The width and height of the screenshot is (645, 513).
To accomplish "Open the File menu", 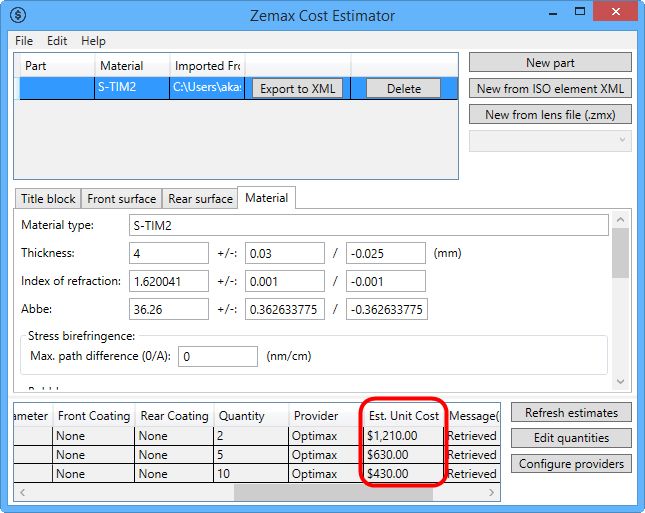I will point(24,41).
